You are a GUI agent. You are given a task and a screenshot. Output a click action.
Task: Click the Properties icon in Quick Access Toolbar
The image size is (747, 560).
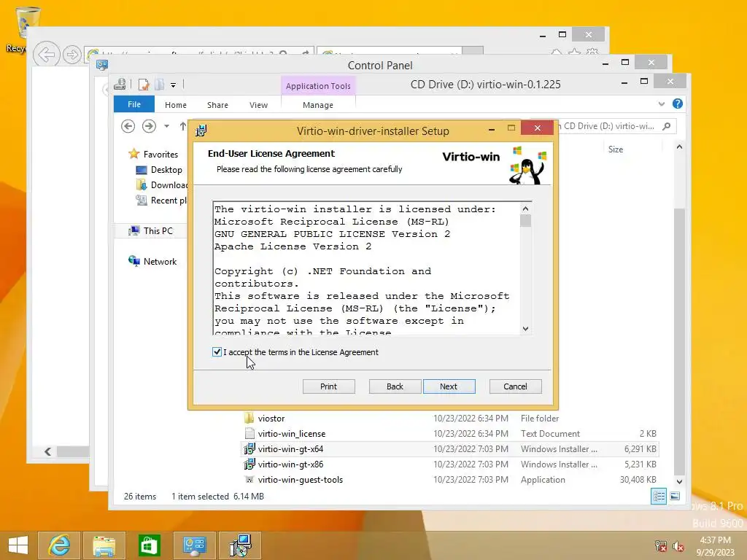pyautogui.click(x=144, y=85)
